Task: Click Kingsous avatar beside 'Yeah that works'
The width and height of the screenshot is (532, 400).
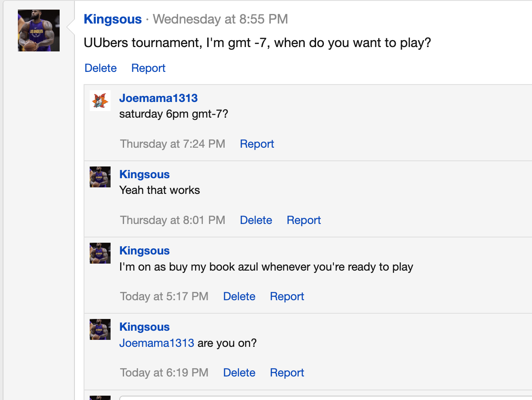Action: (x=100, y=177)
